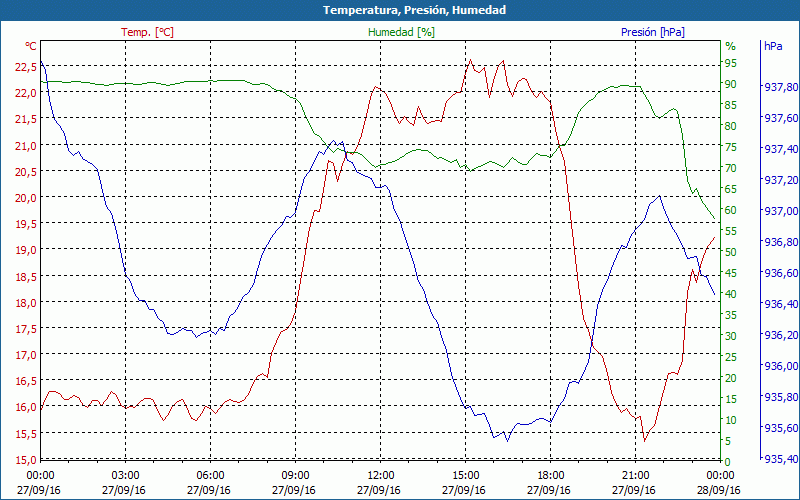Click the chart title 'Temperatura, Presión, Humedad'
The image size is (800, 500).
coord(414,10)
